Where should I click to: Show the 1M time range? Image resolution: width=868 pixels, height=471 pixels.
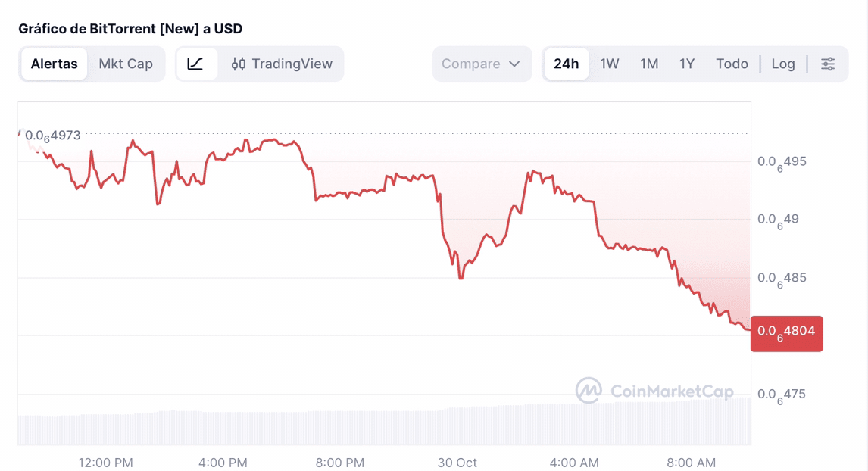tap(649, 64)
